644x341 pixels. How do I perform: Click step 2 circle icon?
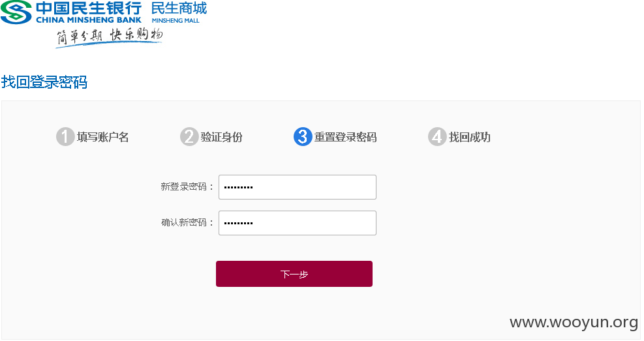point(189,137)
